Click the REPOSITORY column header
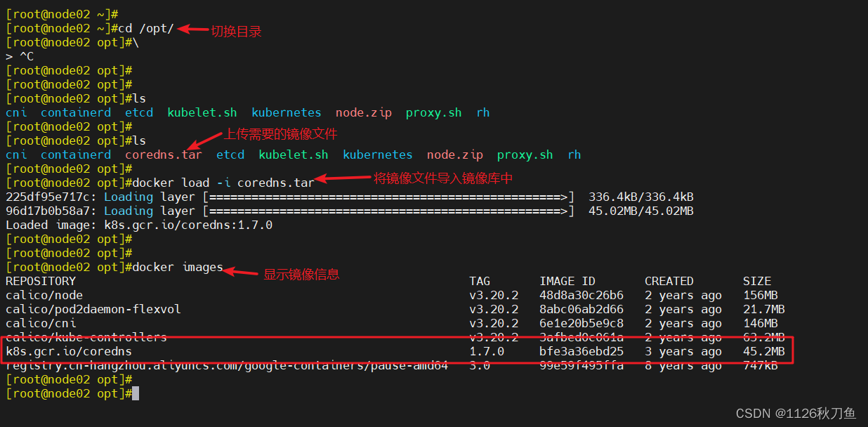This screenshot has width=868, height=427. (x=41, y=281)
